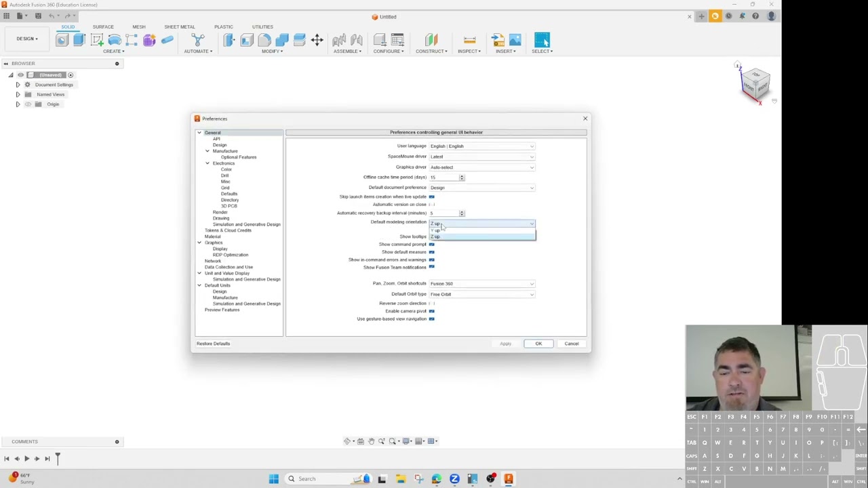Increase Offline cache time period stepper
The width and height of the screenshot is (868, 488).
462,176
